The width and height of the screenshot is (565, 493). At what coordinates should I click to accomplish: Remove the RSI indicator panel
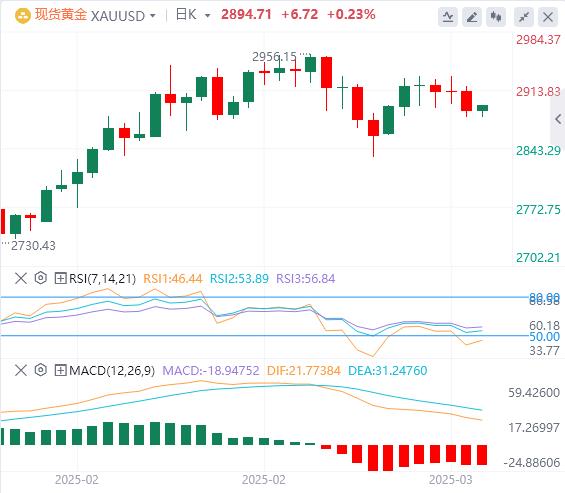click(x=21, y=278)
